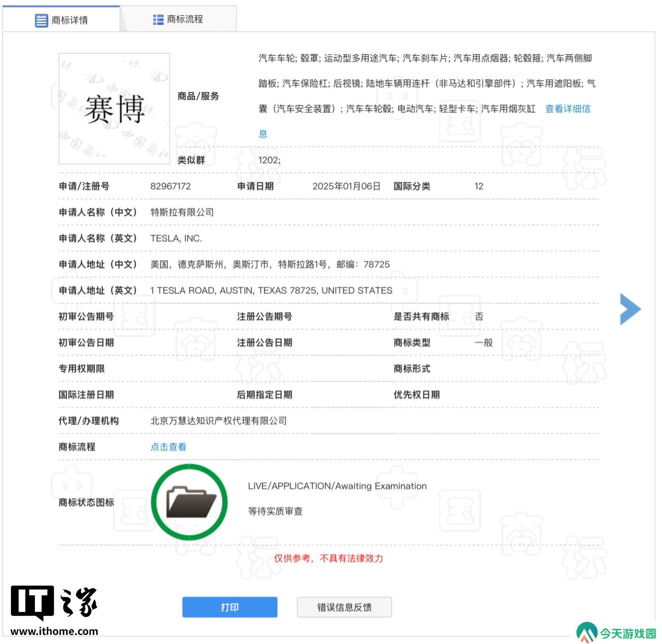Click the 后期指定日期 label

click(x=264, y=395)
